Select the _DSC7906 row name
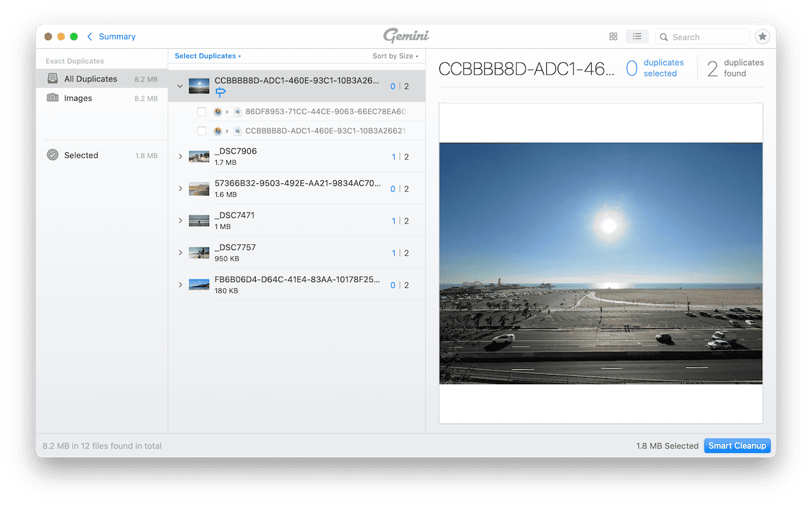This screenshot has width=812, height=505. (x=236, y=151)
